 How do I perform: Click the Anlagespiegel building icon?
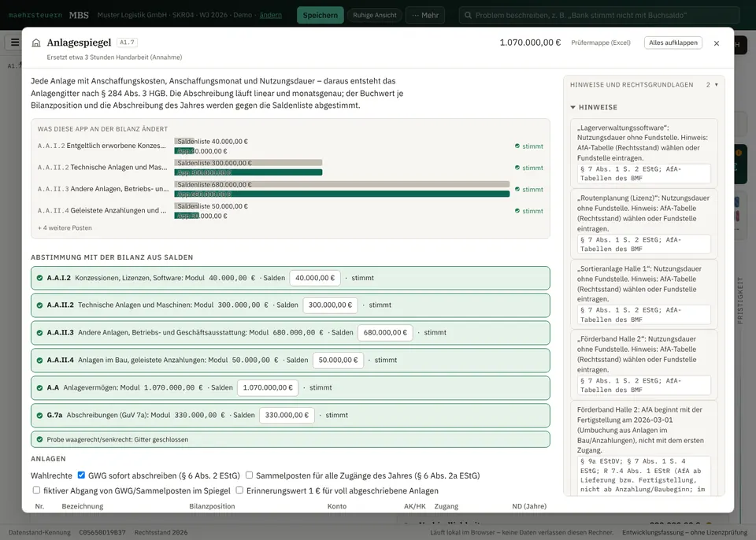click(36, 43)
